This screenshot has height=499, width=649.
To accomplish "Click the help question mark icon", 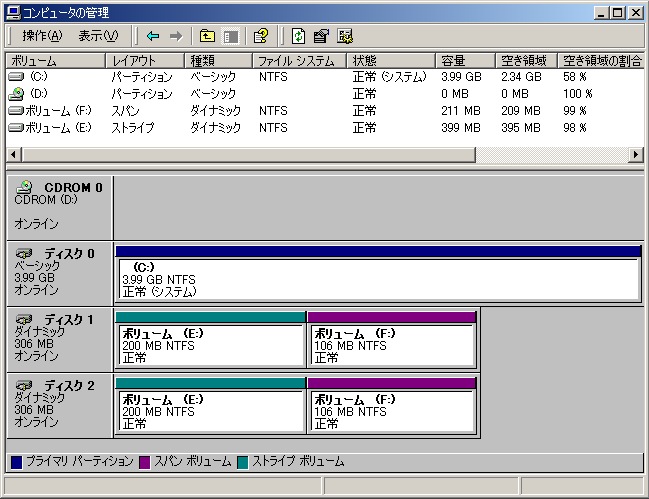I will pos(261,36).
